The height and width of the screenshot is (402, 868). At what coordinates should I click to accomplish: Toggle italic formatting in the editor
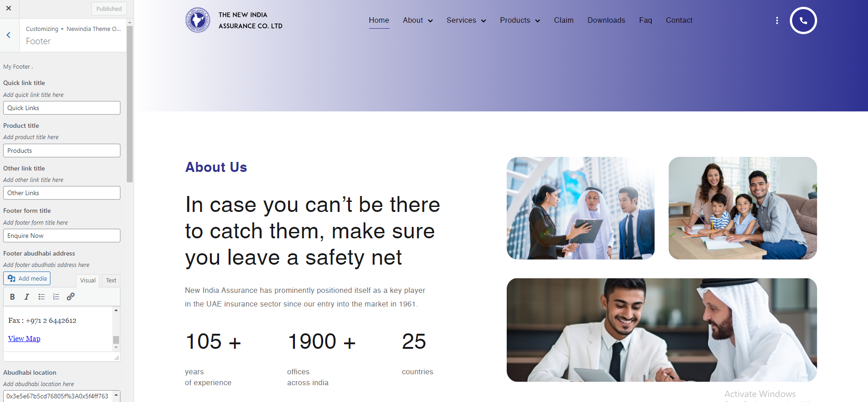27,297
